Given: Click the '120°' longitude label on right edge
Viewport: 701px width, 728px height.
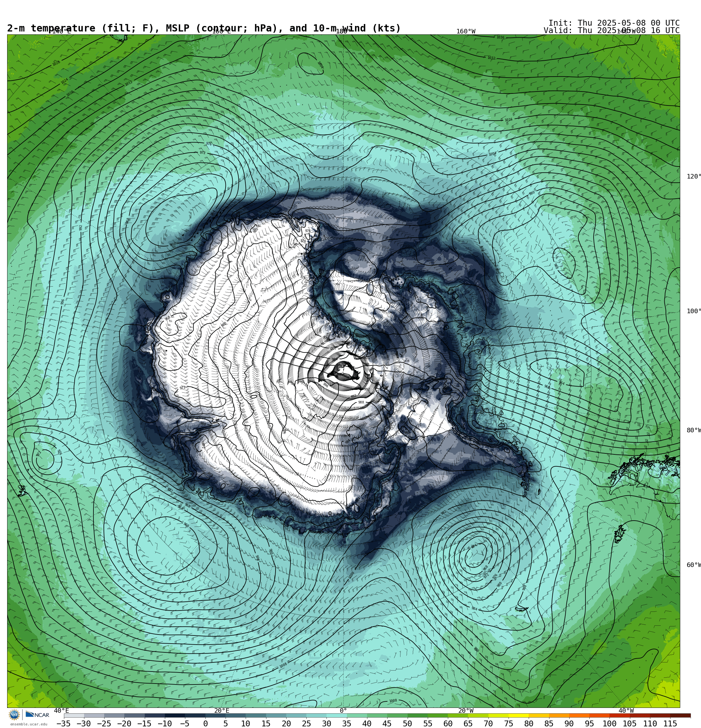Looking at the screenshot, I should pyautogui.click(x=694, y=177).
